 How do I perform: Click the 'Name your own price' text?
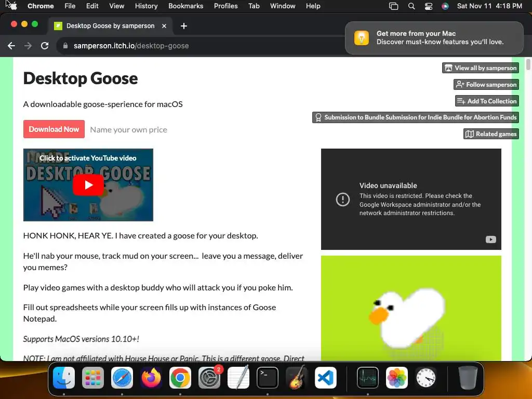tap(129, 129)
